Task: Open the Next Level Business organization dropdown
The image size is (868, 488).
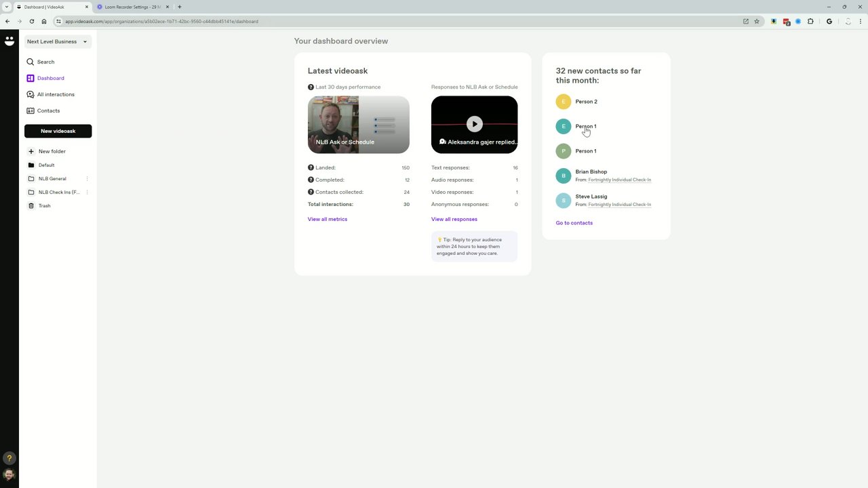Action: [58, 41]
